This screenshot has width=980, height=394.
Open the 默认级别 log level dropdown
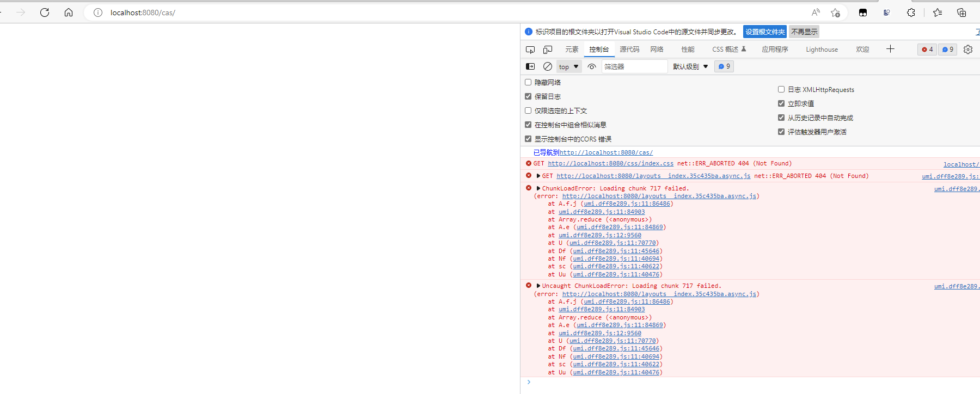[x=690, y=66]
